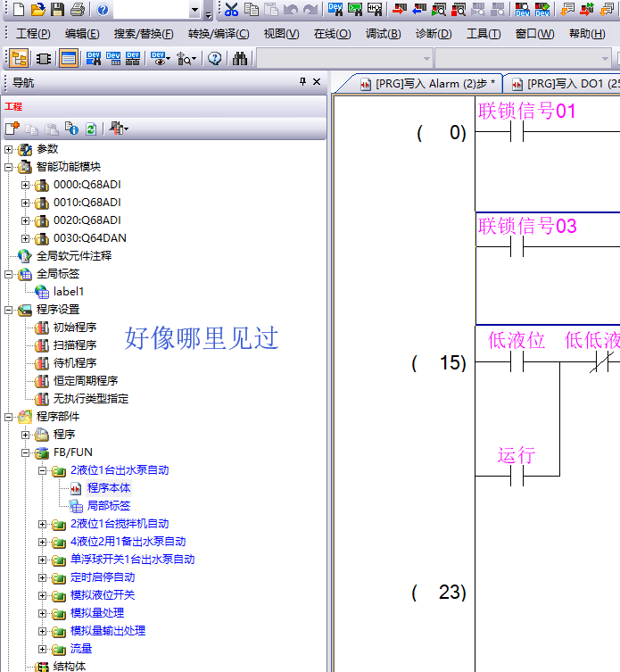Click the refresh icon in navigation toolbar
This screenshot has width=620, height=672.
coord(90,129)
